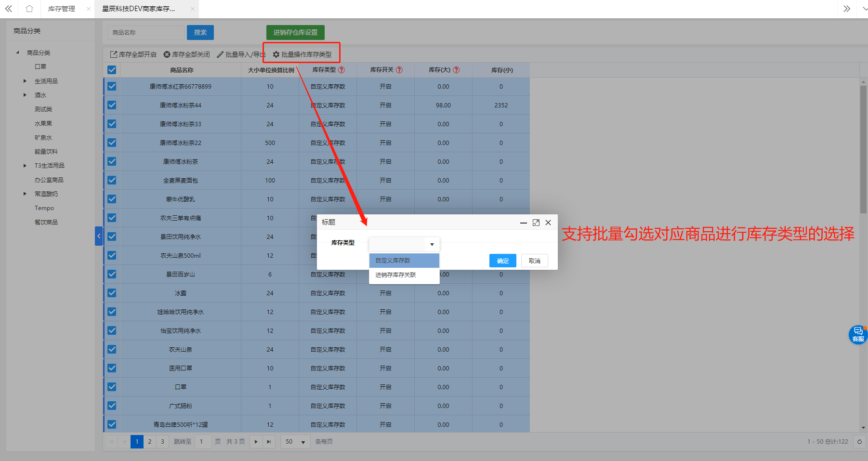This screenshot has height=461, width=868.
Task: Click the help icon next to 库存开关
Action: coord(399,70)
